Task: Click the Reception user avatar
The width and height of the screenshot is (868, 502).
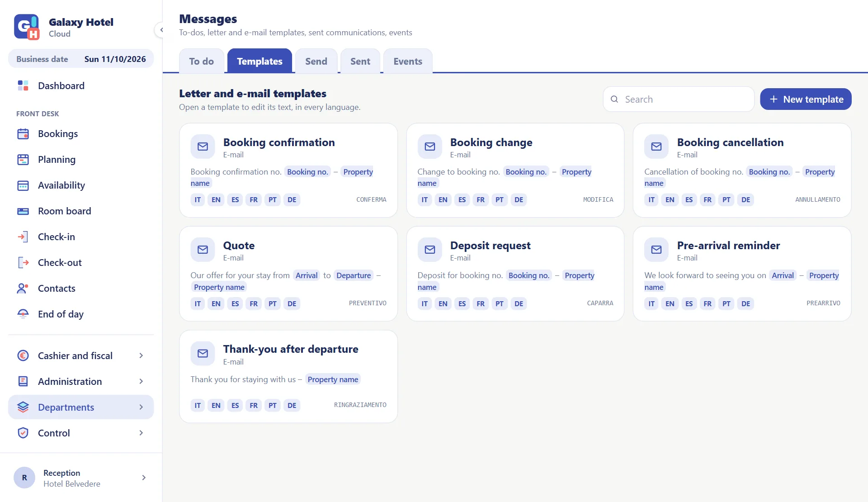Action: (24, 478)
